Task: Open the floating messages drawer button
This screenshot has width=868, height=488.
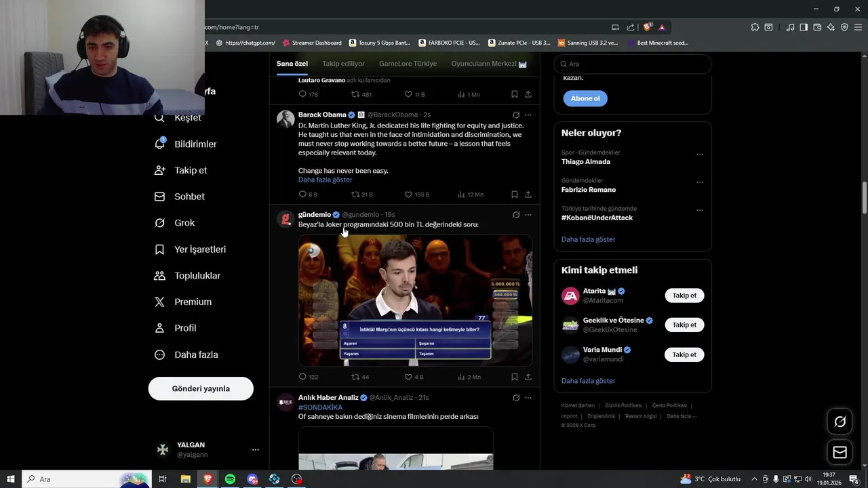Action: (840, 452)
